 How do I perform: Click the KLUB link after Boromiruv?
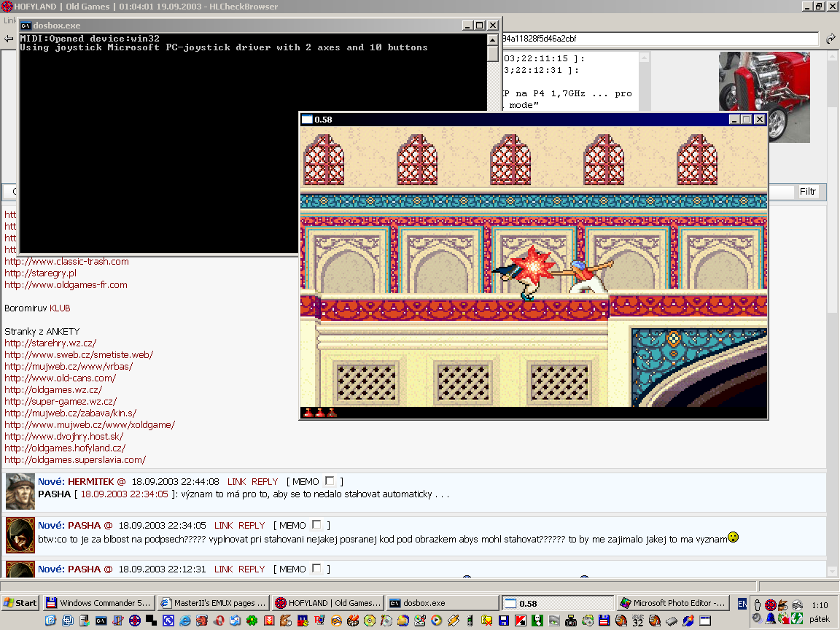[x=60, y=308]
